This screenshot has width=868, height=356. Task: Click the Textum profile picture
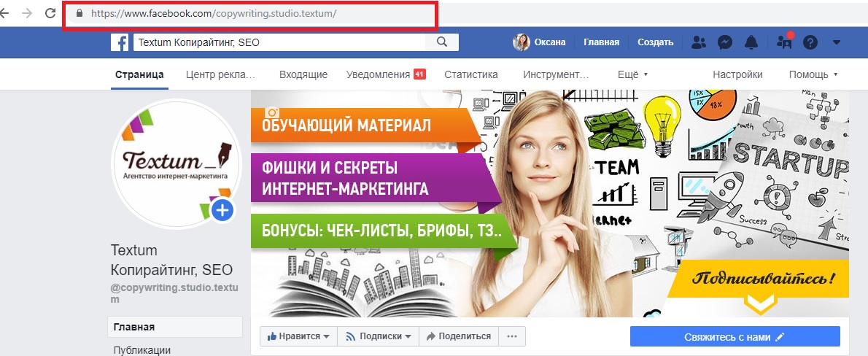coord(177,163)
